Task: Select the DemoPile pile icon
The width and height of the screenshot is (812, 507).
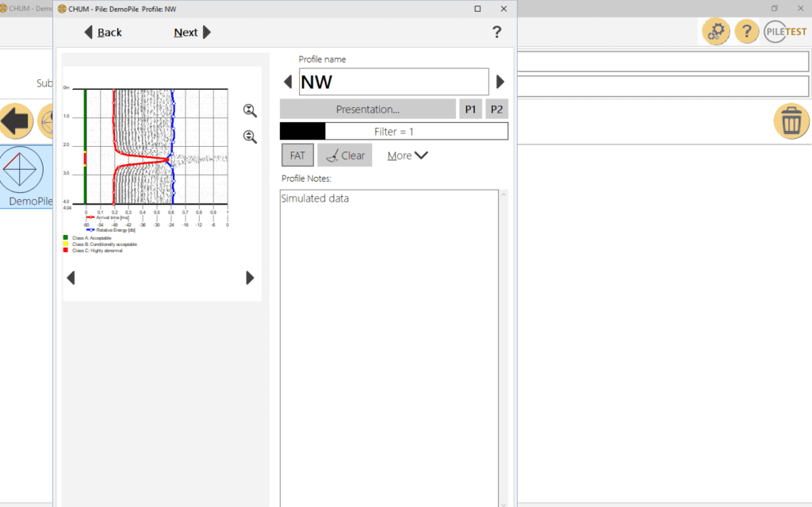Action: [x=22, y=171]
